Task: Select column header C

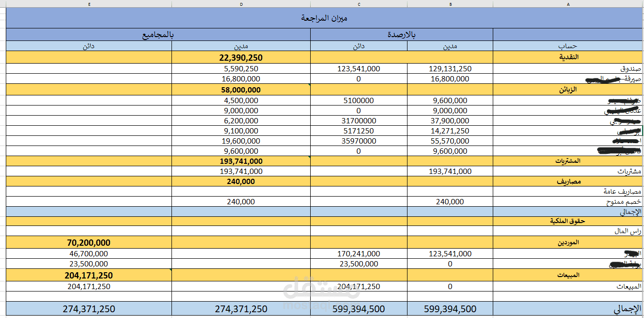Action: 359,3
